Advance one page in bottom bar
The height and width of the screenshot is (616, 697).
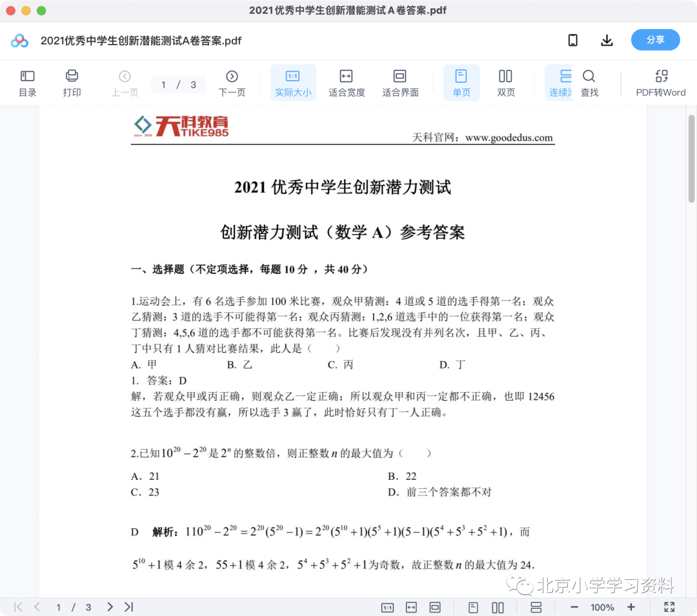tap(110, 607)
